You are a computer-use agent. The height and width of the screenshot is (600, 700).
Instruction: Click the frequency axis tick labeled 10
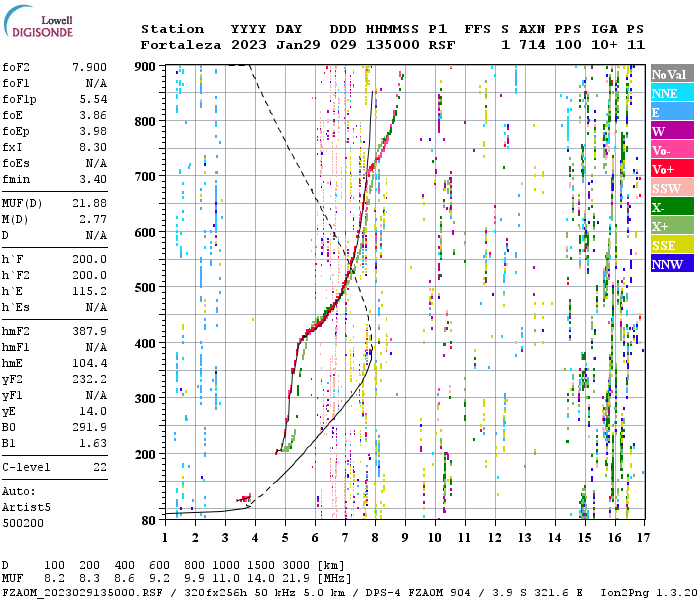(435, 537)
